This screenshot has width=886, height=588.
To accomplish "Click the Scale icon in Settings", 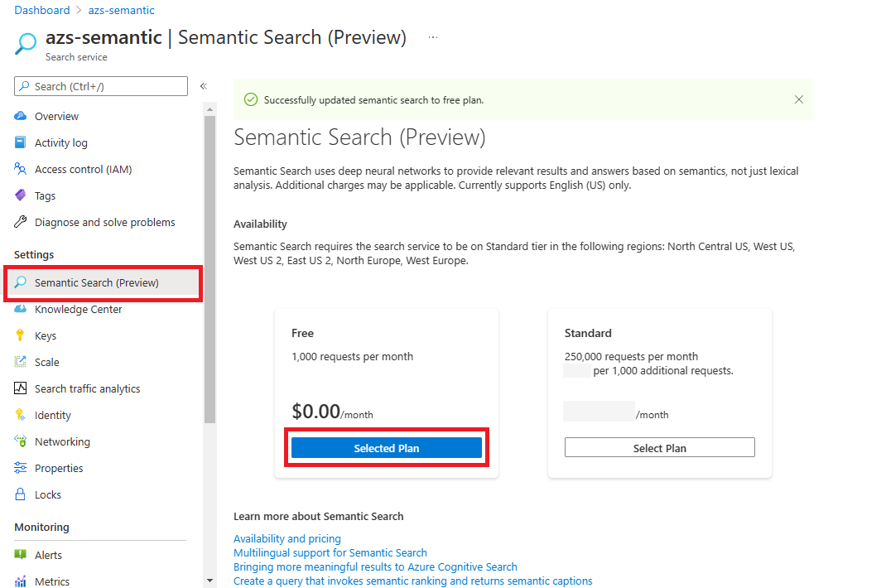I will [x=21, y=363].
